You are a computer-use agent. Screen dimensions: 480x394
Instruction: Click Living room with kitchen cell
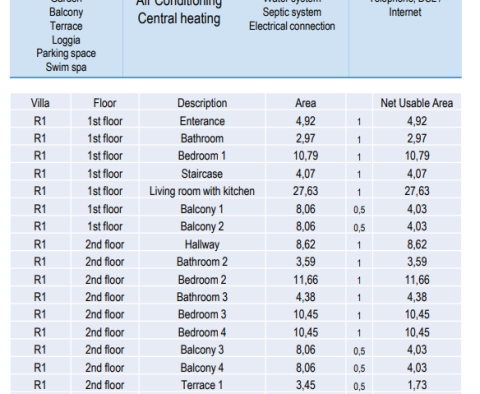(202, 191)
